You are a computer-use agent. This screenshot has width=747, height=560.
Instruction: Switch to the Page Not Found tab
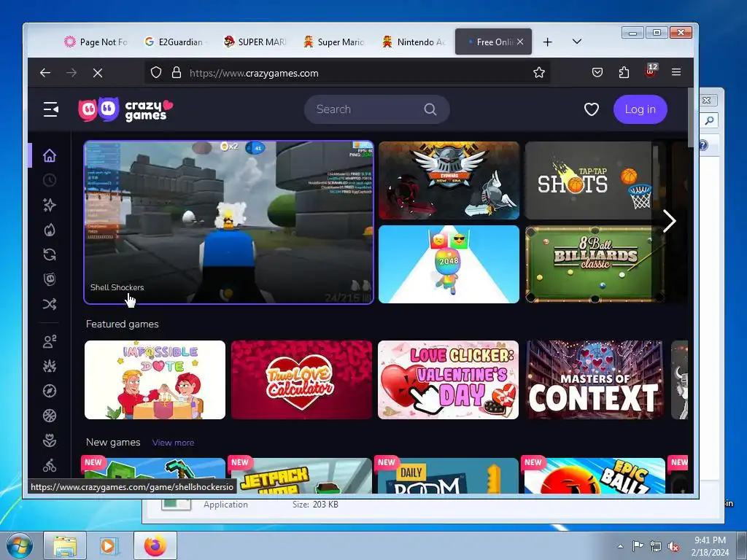pos(97,42)
